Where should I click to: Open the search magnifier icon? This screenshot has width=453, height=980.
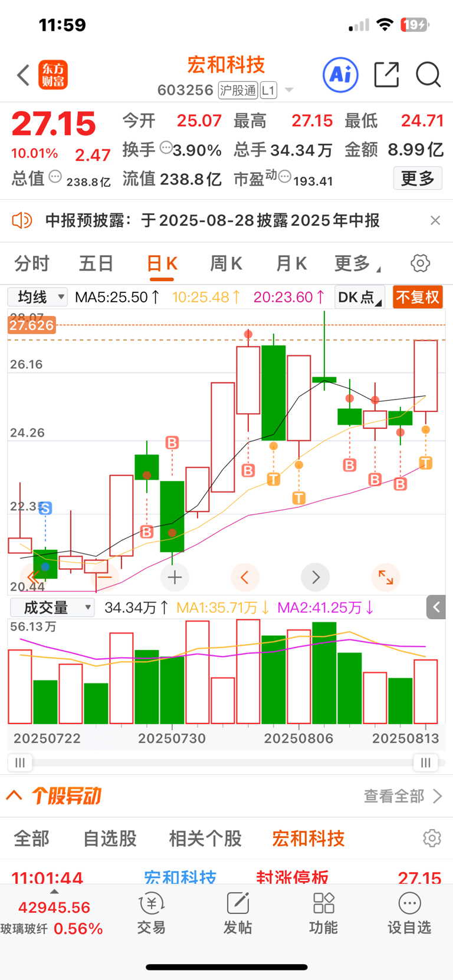(428, 75)
